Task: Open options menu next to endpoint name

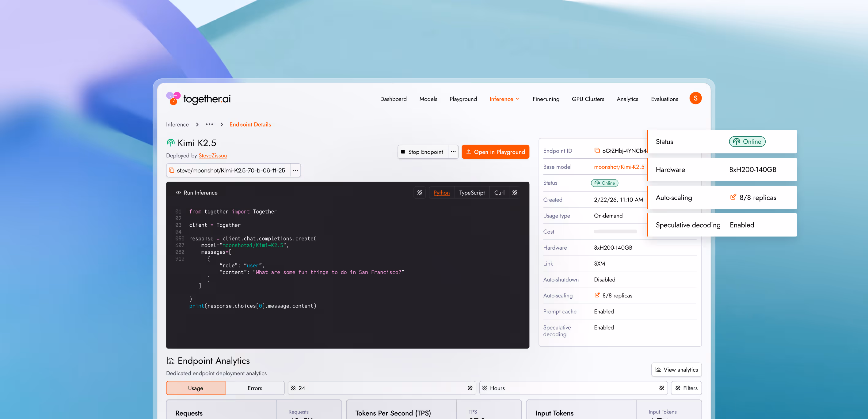Action: [295, 170]
